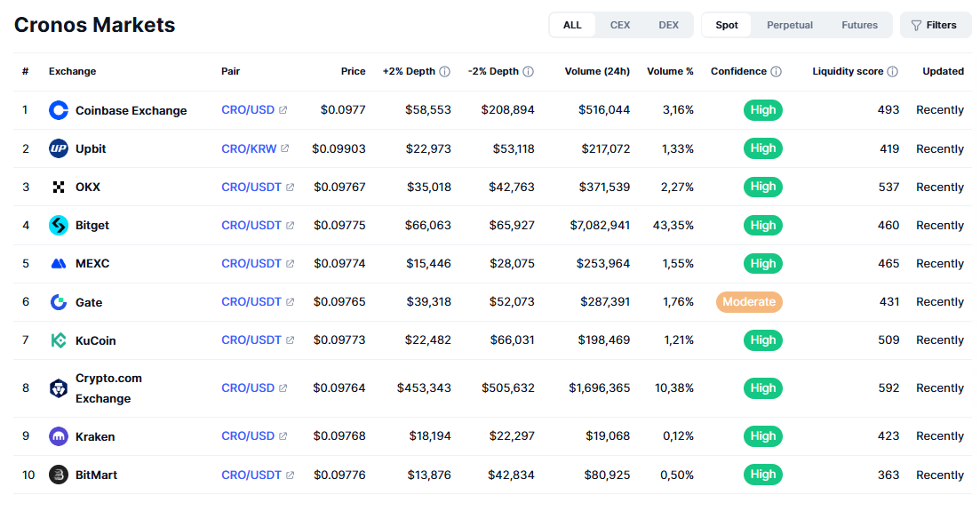Open CRO/USDT pair on OKX
Image resolution: width=980 pixels, height=511 pixels.
click(251, 187)
